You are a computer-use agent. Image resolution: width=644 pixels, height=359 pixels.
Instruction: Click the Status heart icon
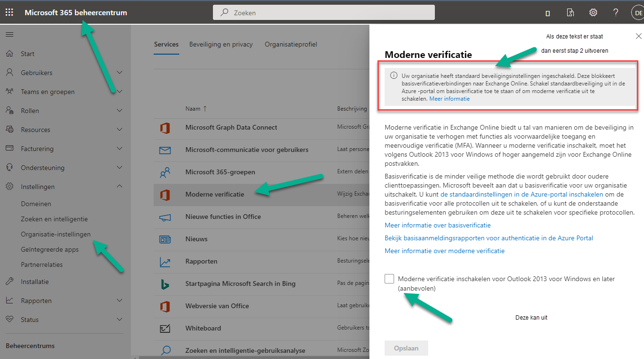[9, 320]
